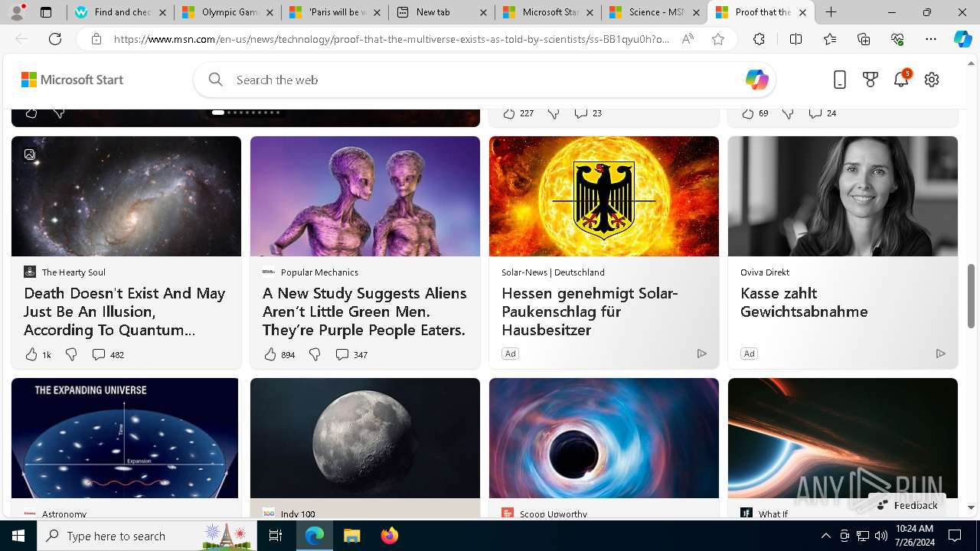This screenshot has width=980, height=551.
Task: Open the Read aloud icon in address bar
Action: (x=688, y=39)
